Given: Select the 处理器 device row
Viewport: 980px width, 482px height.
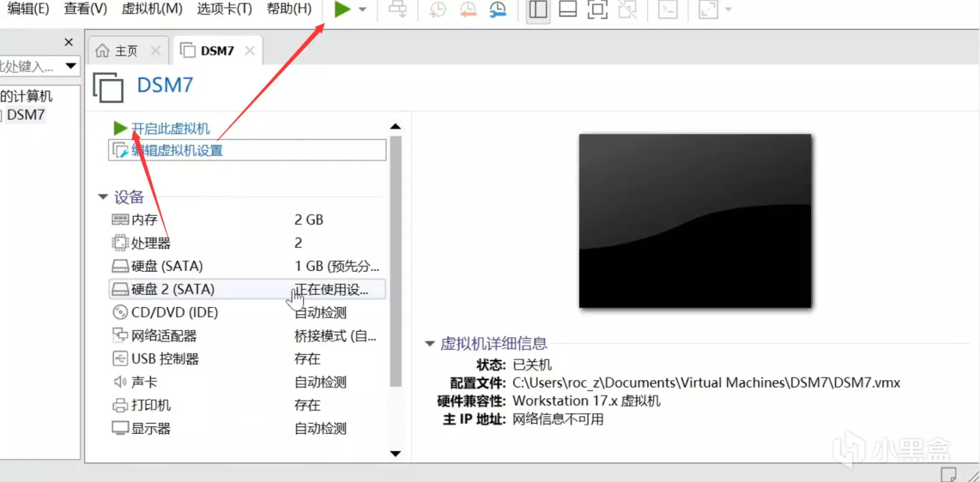Looking at the screenshot, I should point(248,243).
